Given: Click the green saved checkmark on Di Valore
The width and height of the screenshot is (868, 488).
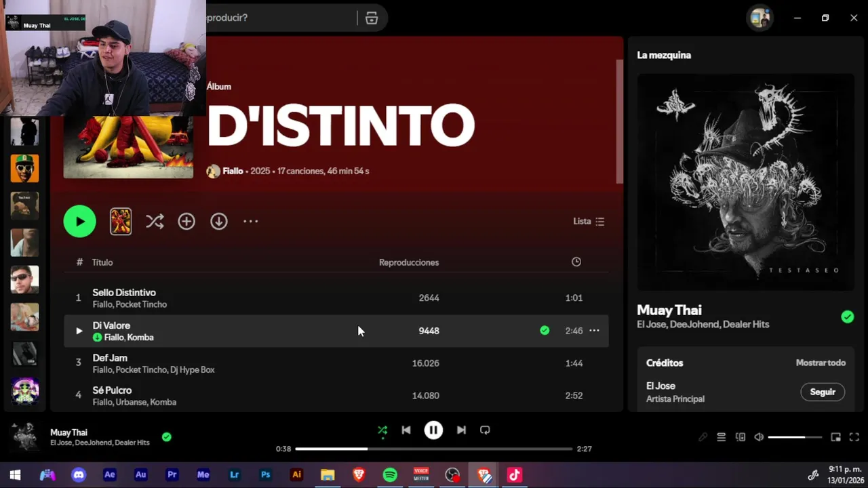Looking at the screenshot, I should (x=545, y=331).
